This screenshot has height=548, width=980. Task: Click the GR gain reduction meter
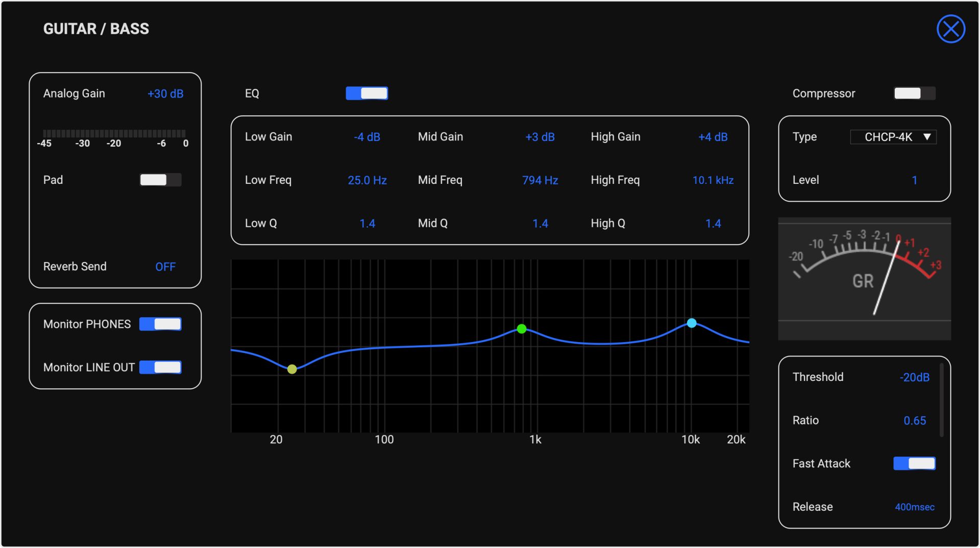[864, 279]
